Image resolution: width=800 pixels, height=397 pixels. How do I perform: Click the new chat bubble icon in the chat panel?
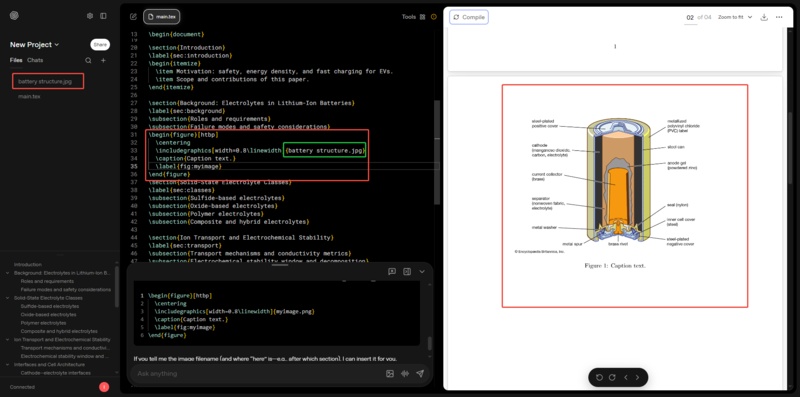point(392,271)
